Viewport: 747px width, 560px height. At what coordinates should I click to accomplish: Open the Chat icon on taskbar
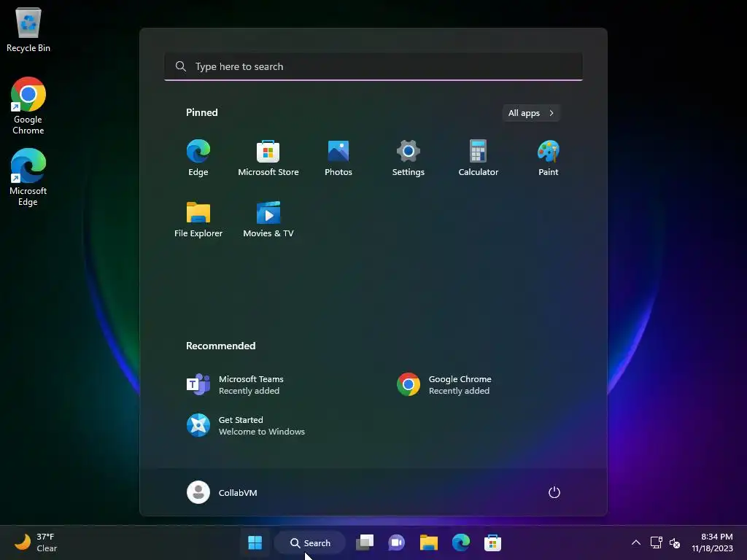coord(396,542)
